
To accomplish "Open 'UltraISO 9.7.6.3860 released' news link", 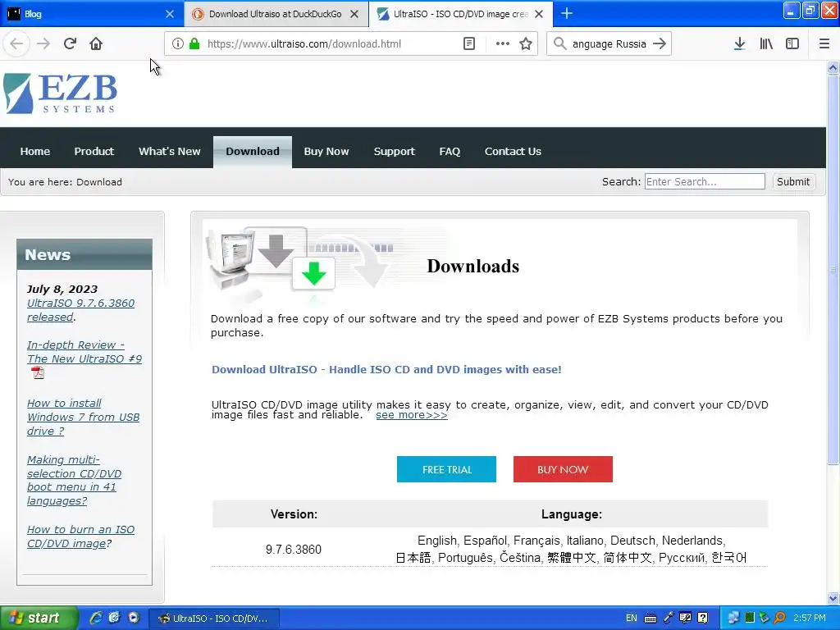I will click(x=80, y=310).
